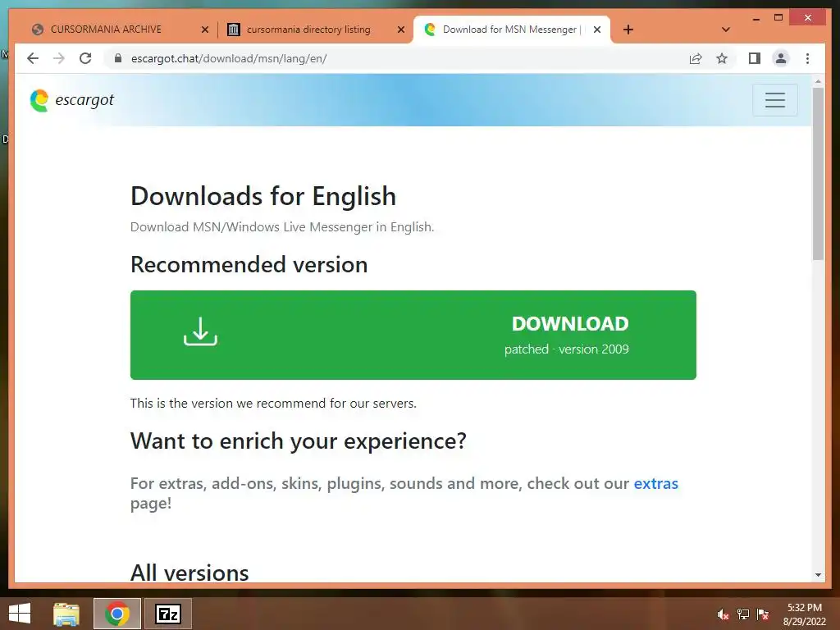Click the escargot logo
The width and height of the screenshot is (840, 630).
click(72, 100)
